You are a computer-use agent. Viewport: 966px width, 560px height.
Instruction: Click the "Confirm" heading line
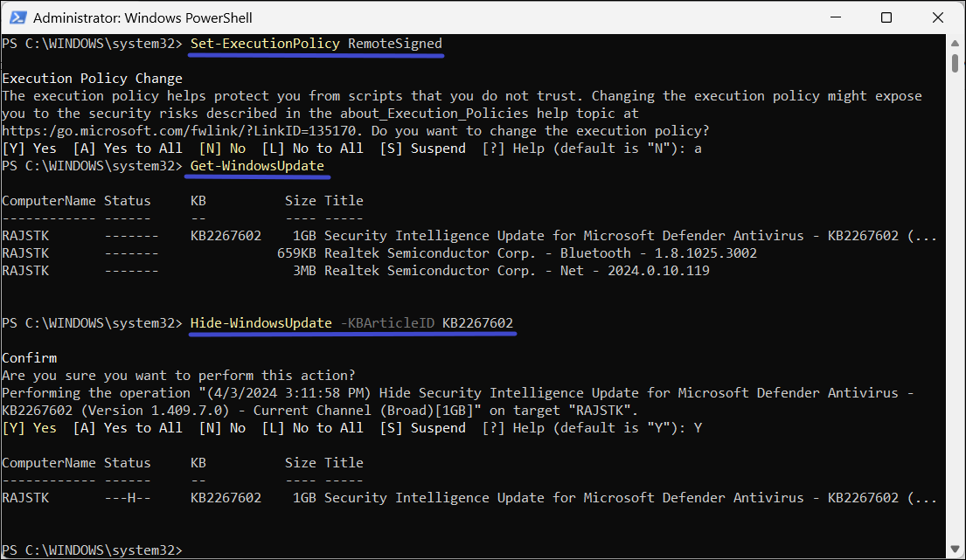pos(29,358)
